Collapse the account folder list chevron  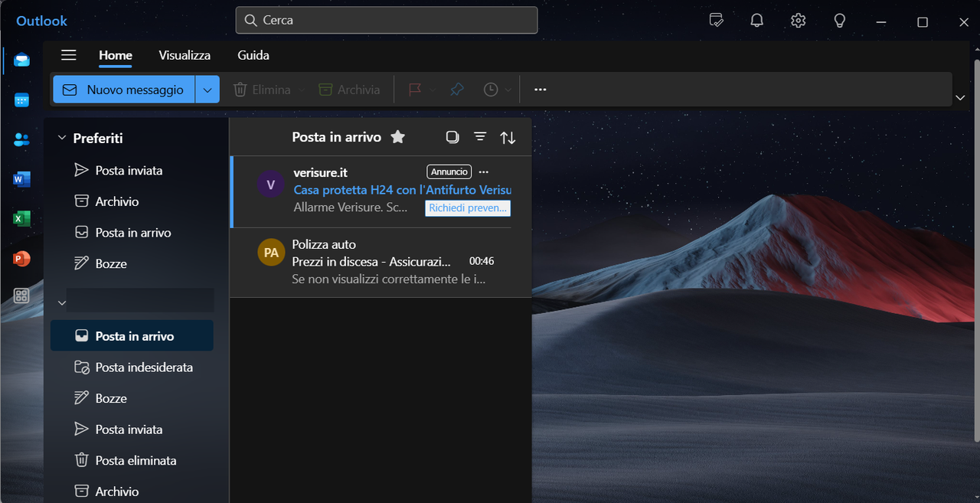[x=62, y=303]
